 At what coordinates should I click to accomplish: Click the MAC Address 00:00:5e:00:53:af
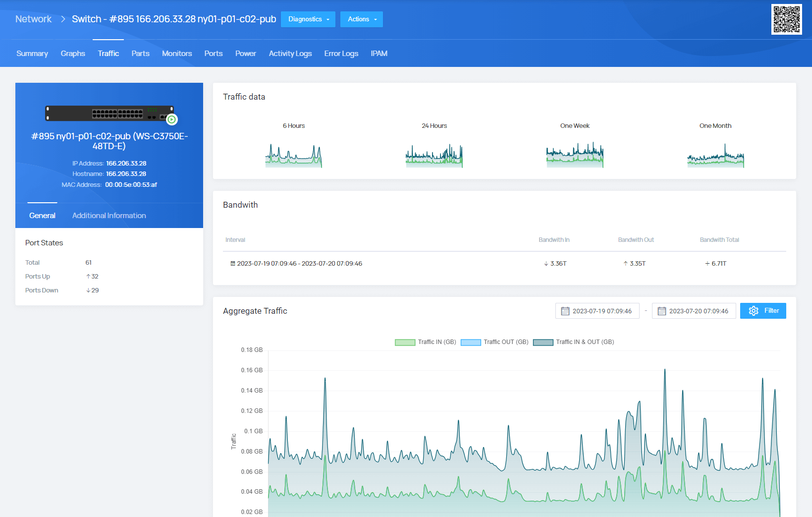click(x=131, y=185)
